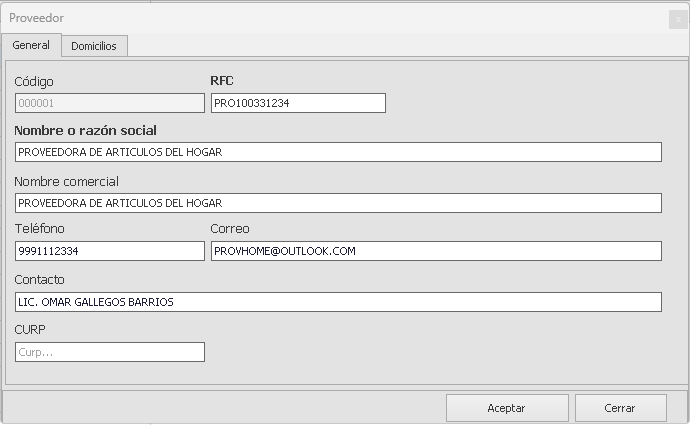Click into the Nombre o razón social field
690x425 pixels.
(338, 152)
